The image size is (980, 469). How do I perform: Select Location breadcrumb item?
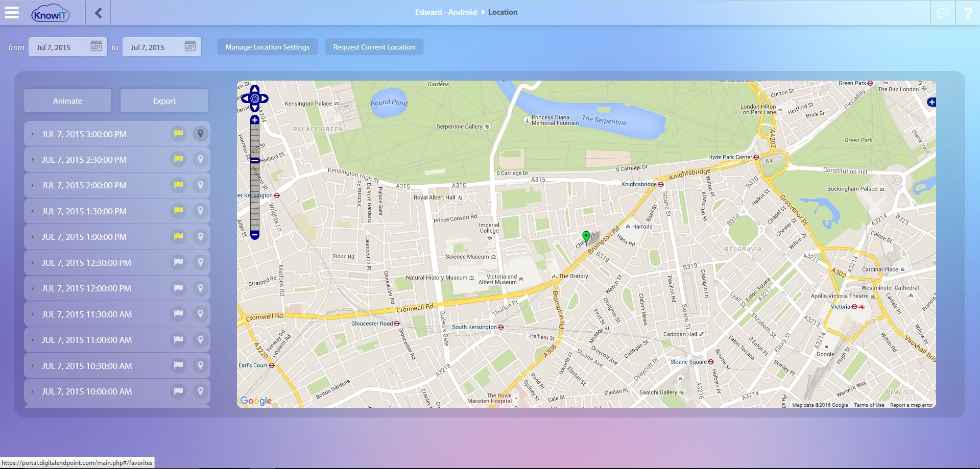(x=503, y=12)
